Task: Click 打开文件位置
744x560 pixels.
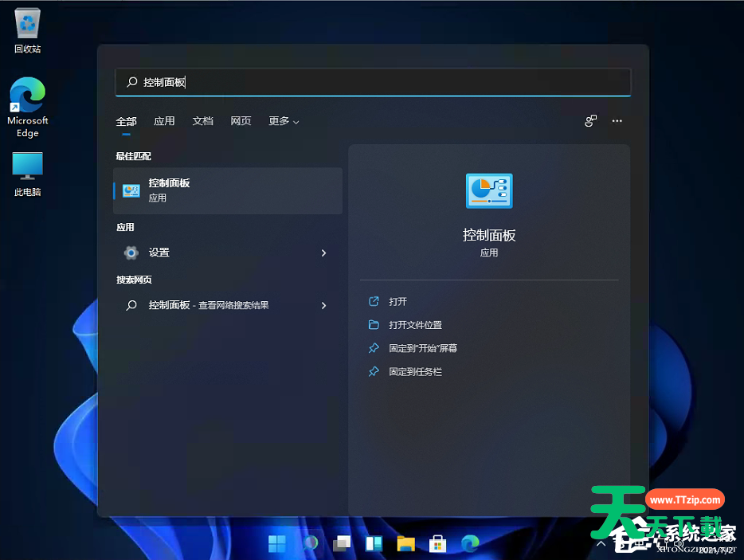Action: pyautogui.click(x=415, y=325)
